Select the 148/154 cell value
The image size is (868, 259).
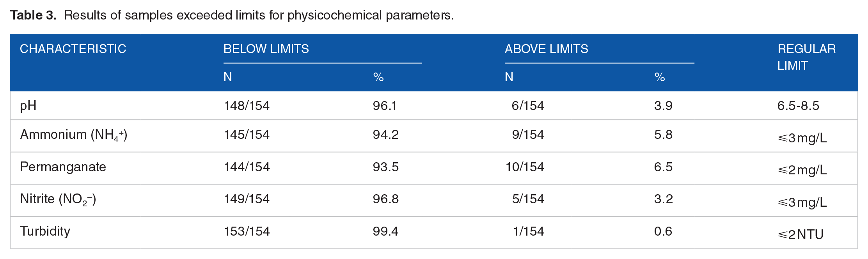pos(247,106)
